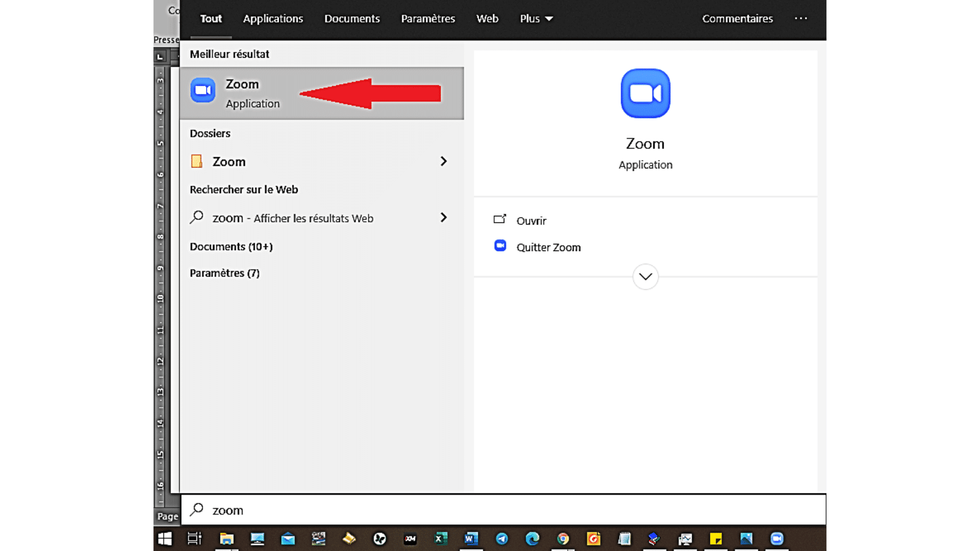Open the orange C app on taskbar

point(594,539)
